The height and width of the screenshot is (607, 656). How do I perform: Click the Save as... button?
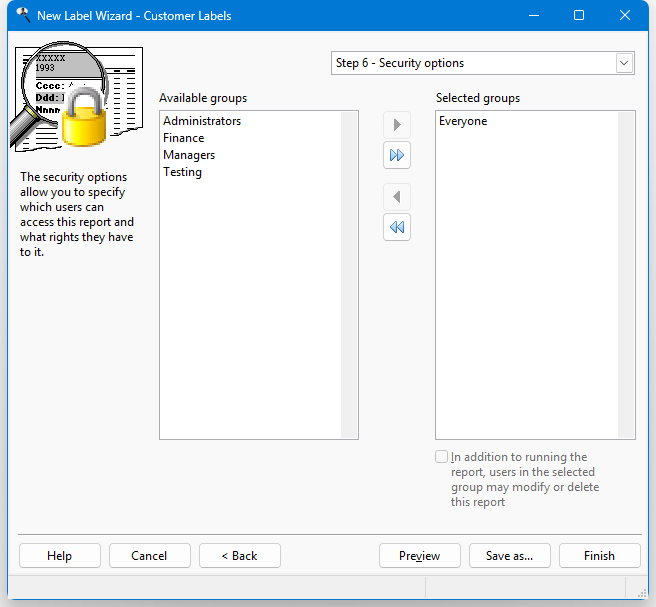coord(509,556)
